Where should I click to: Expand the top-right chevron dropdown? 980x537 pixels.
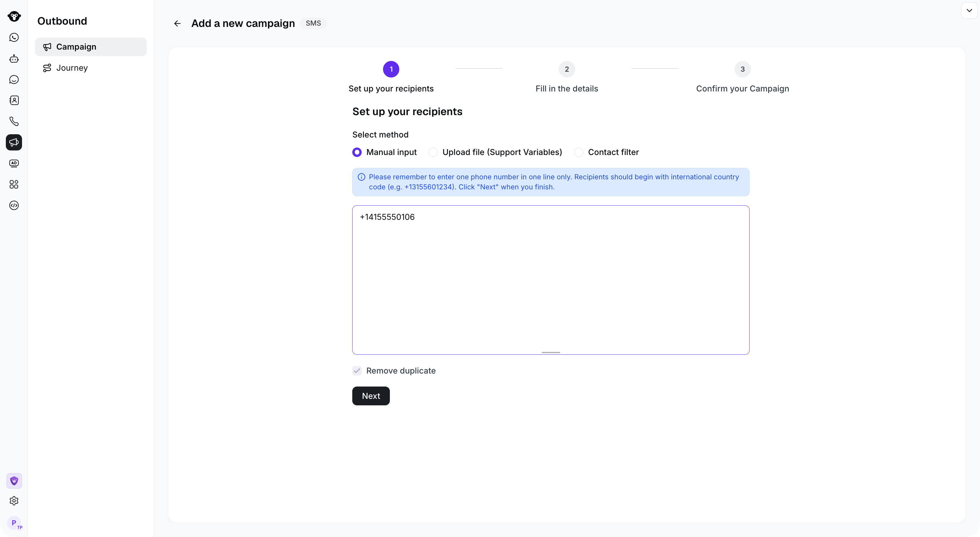point(969,11)
